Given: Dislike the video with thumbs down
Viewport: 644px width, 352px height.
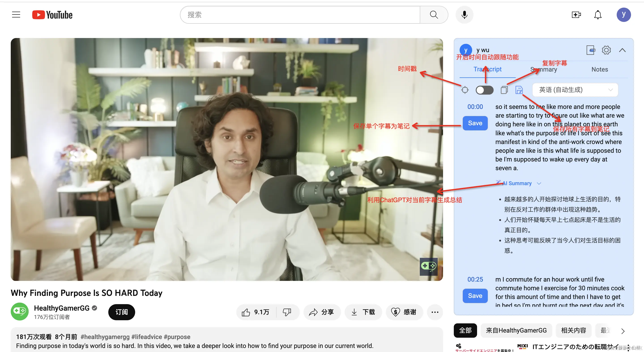Looking at the screenshot, I should [x=287, y=312].
